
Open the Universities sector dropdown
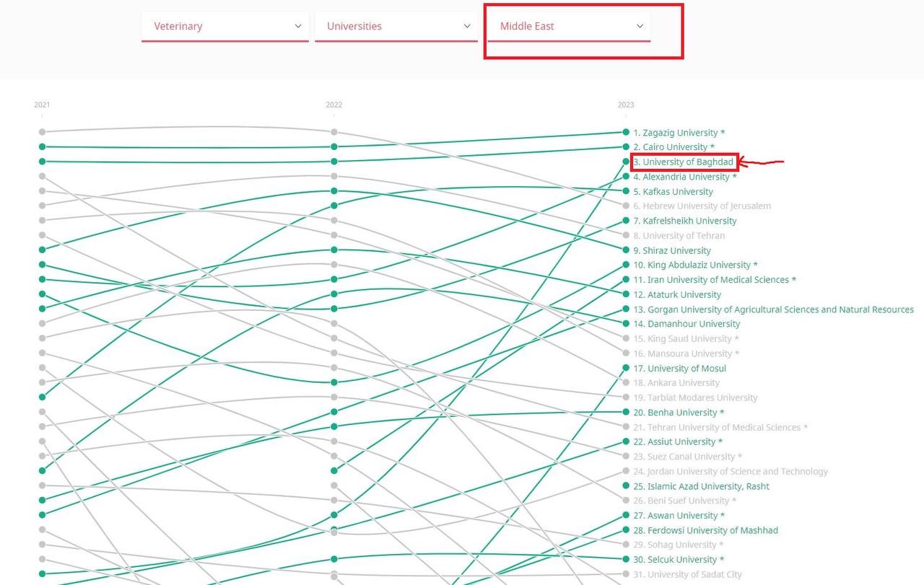coord(396,27)
